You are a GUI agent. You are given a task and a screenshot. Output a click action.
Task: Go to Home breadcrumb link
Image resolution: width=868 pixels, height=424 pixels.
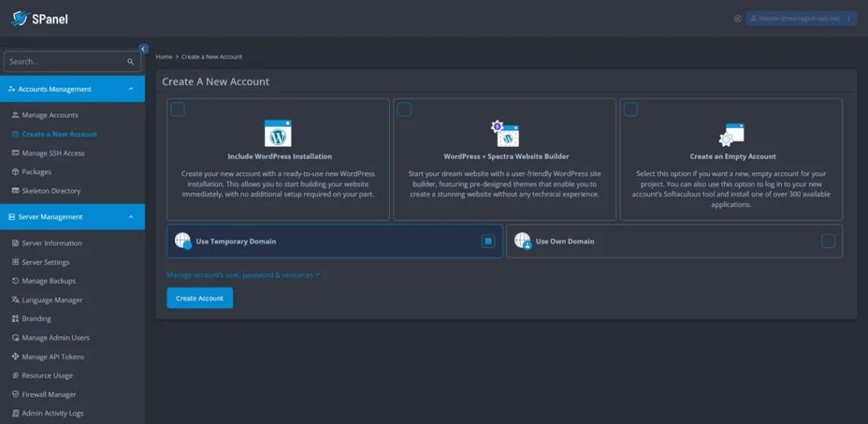(x=164, y=57)
